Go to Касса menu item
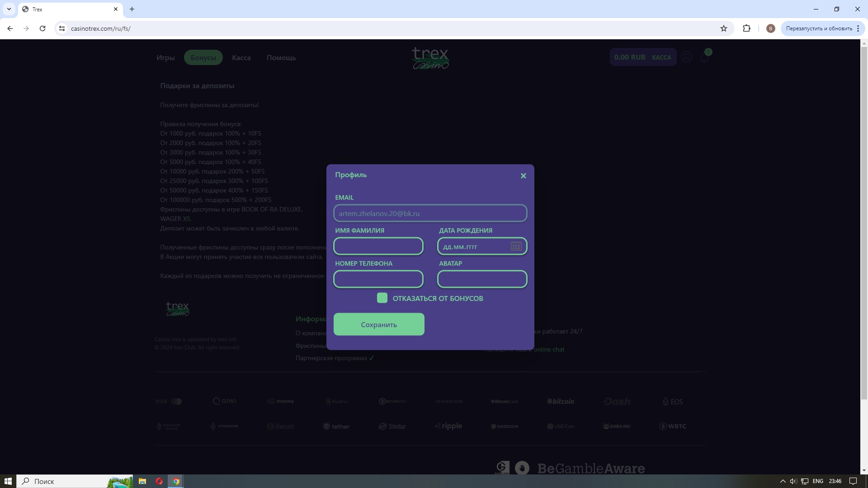 [241, 58]
